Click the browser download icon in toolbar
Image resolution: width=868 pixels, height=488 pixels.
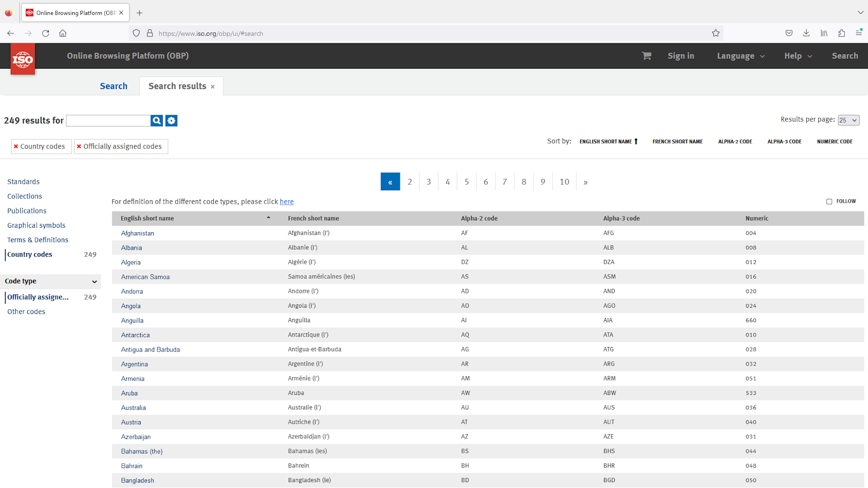(x=807, y=33)
